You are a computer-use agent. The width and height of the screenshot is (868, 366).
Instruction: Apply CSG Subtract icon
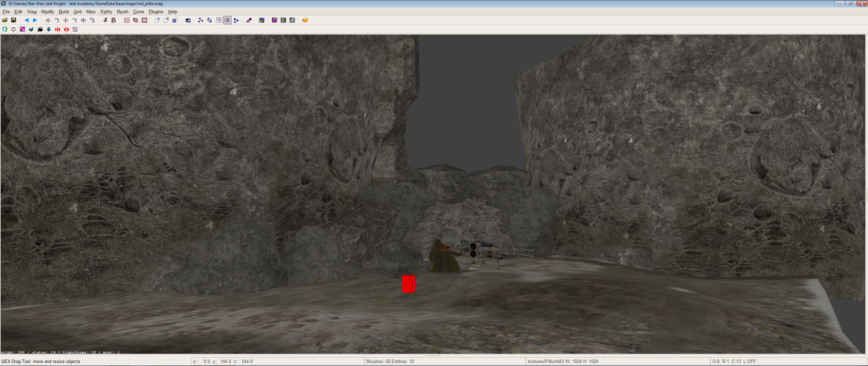tap(127, 20)
